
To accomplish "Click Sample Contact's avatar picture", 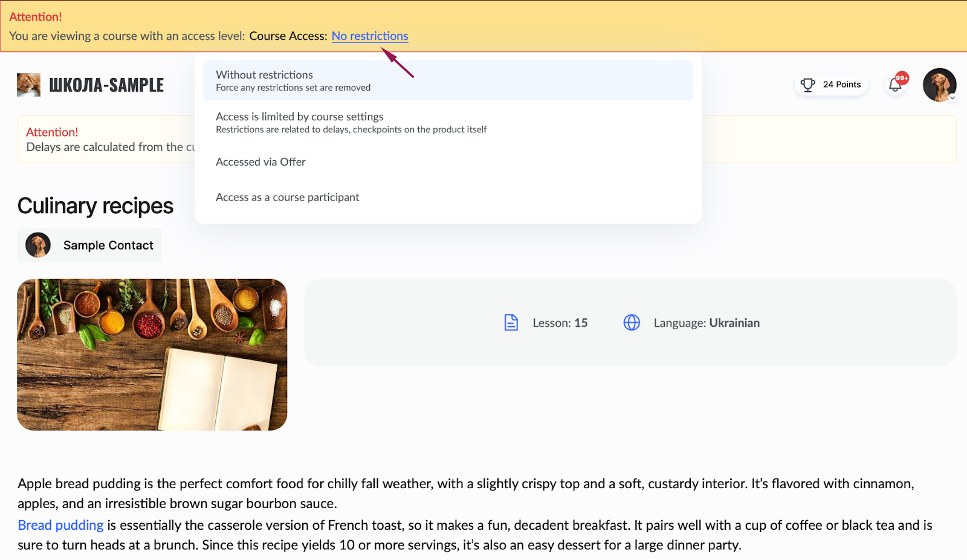I will click(x=38, y=245).
